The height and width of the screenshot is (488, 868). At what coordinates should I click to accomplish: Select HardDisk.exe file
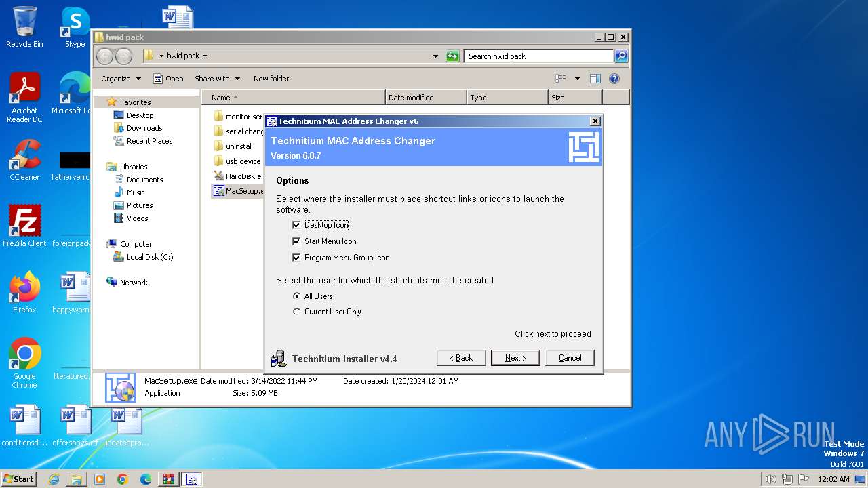pyautogui.click(x=239, y=176)
